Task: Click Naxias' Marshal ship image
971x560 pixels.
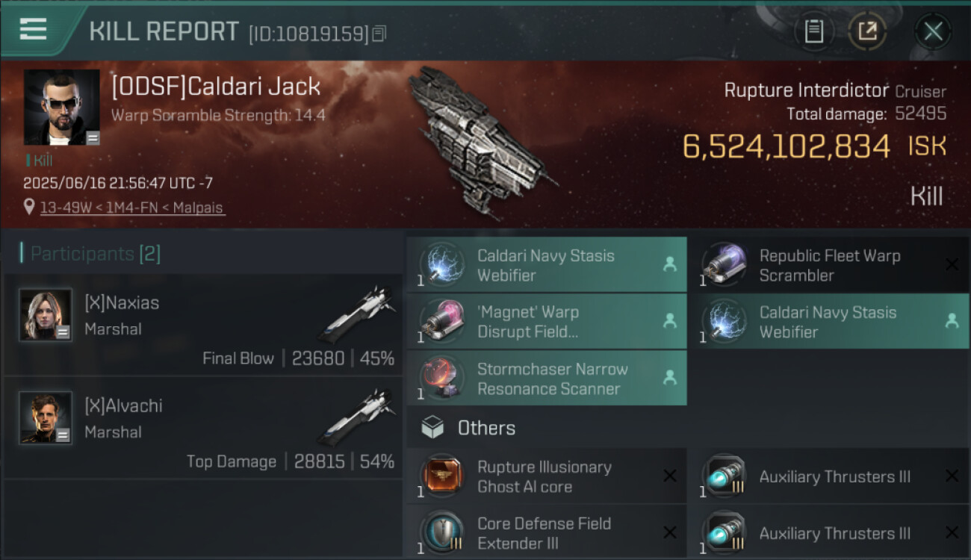Action: (x=357, y=314)
